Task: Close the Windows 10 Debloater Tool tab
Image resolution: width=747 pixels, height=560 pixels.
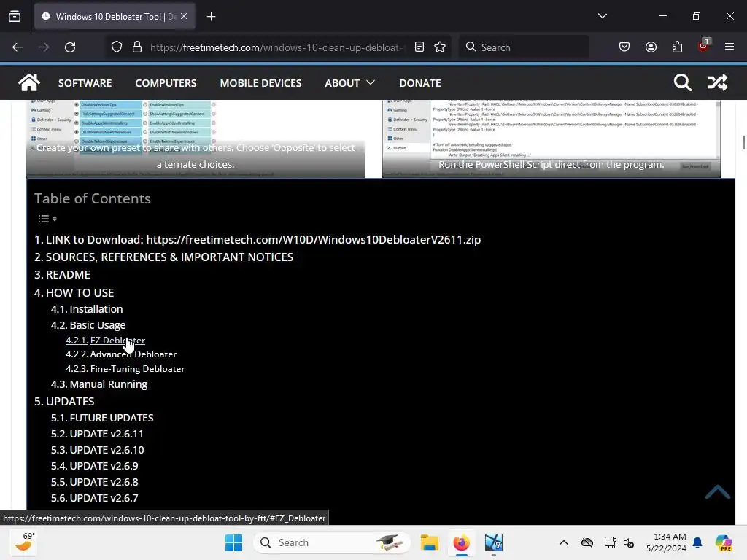Action: 184,16
